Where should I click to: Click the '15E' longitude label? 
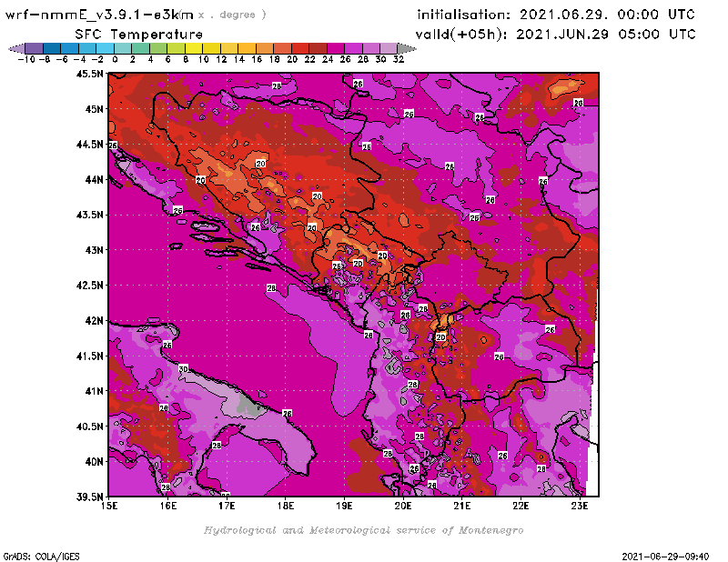tap(109, 506)
